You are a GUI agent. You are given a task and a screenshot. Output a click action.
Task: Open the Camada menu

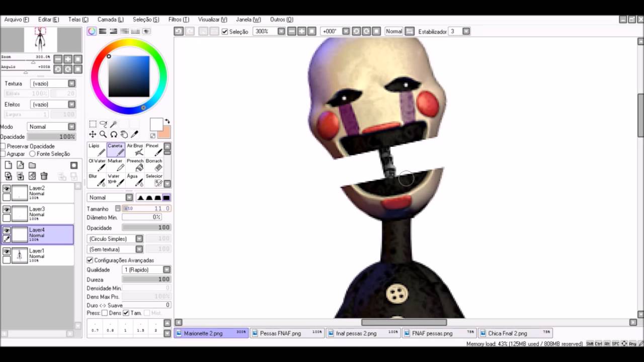click(x=110, y=20)
